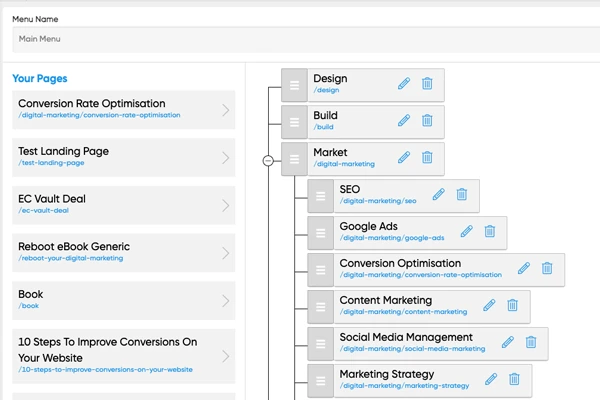Click chevron beside EC Vault Deal page
The width and height of the screenshot is (600, 400).
pos(226,206)
